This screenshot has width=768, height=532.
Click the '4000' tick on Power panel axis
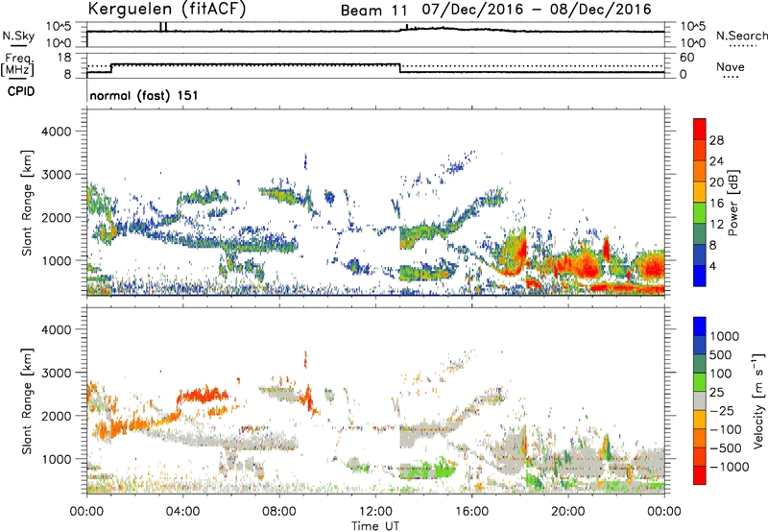coord(56,132)
